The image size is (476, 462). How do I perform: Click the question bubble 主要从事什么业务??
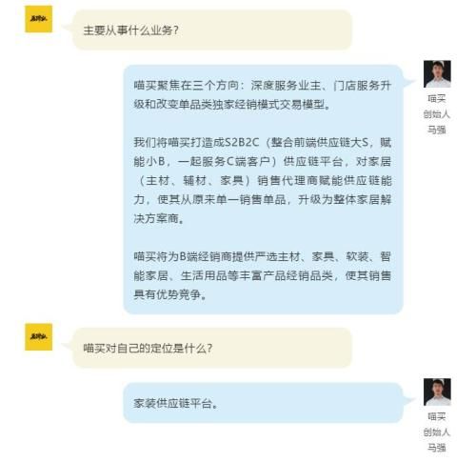pyautogui.click(x=212, y=30)
